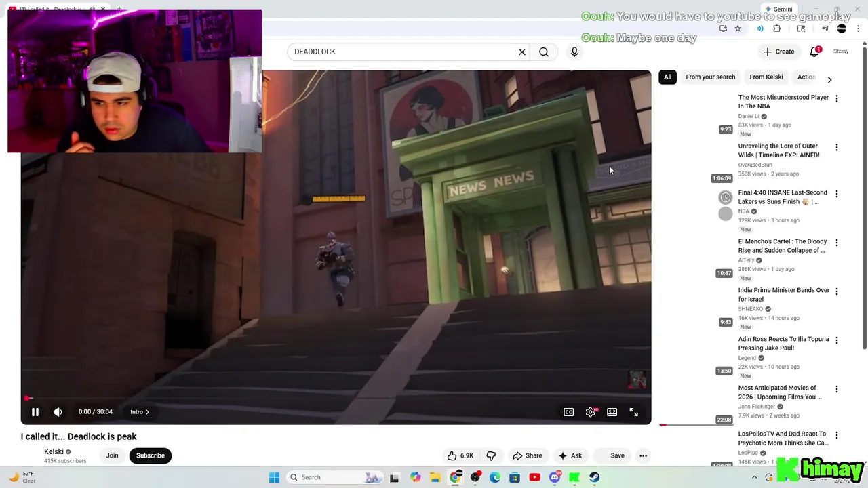Open Chrome profile avatar

click(x=842, y=28)
